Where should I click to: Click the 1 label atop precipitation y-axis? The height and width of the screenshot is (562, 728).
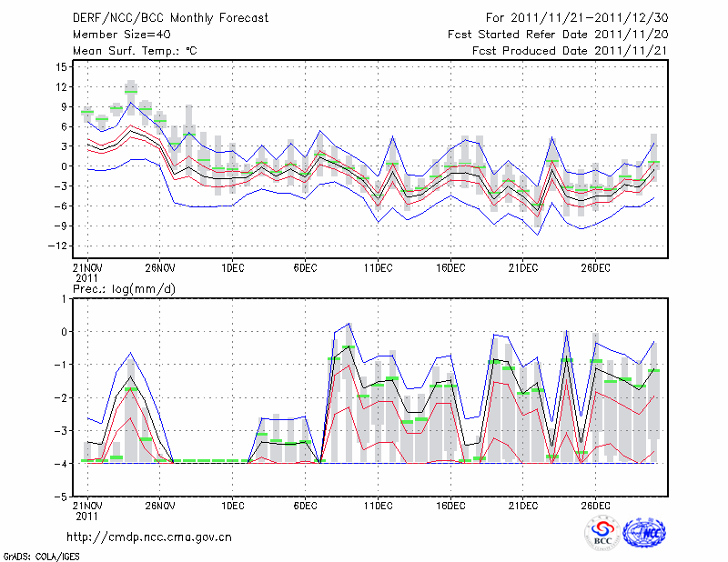pyautogui.click(x=65, y=298)
